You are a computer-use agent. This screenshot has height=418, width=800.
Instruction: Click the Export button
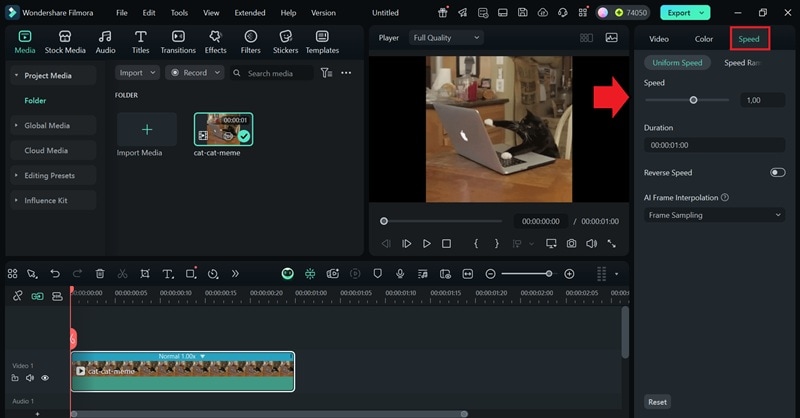coord(679,13)
